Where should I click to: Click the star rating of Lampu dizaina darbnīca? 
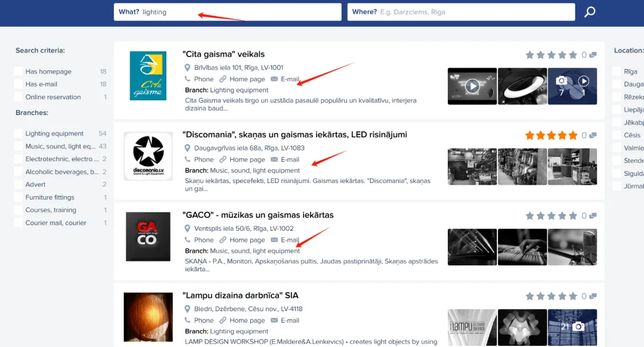pos(551,296)
